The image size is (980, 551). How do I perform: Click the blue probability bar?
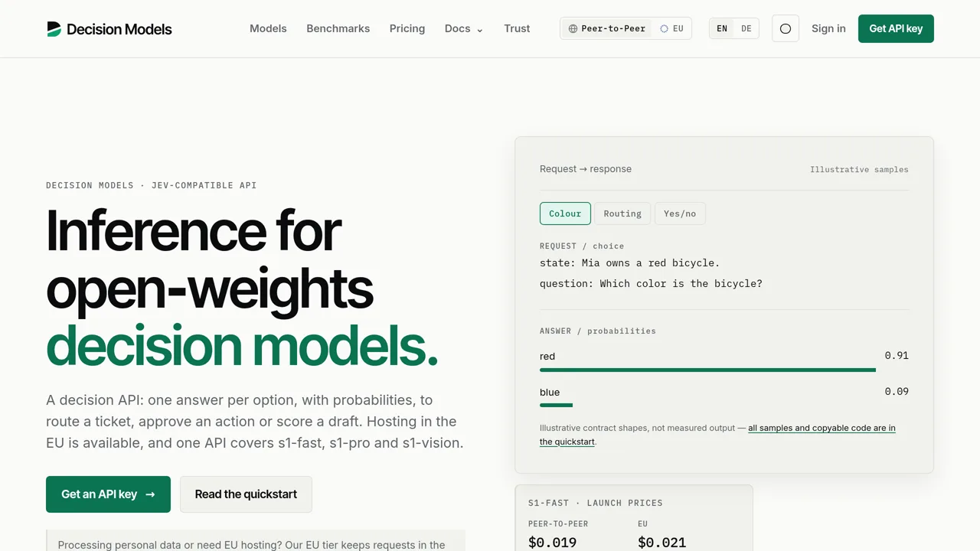tap(556, 406)
